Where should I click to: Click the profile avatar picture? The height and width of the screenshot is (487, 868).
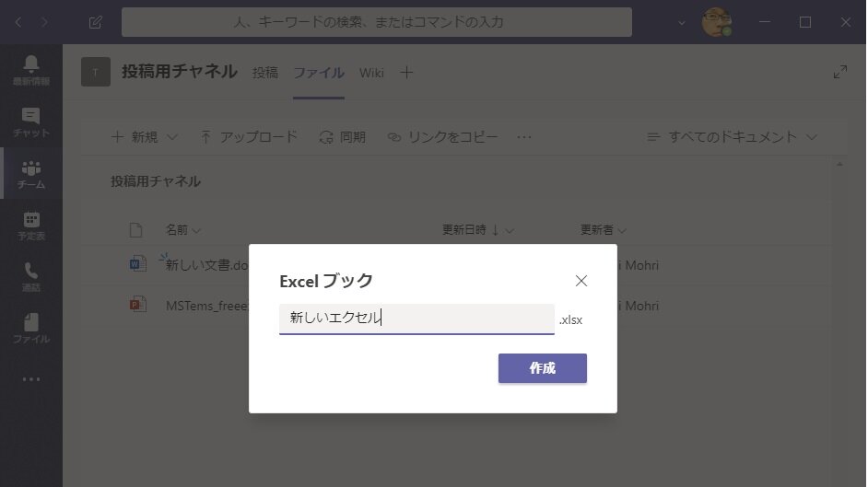coord(716,22)
